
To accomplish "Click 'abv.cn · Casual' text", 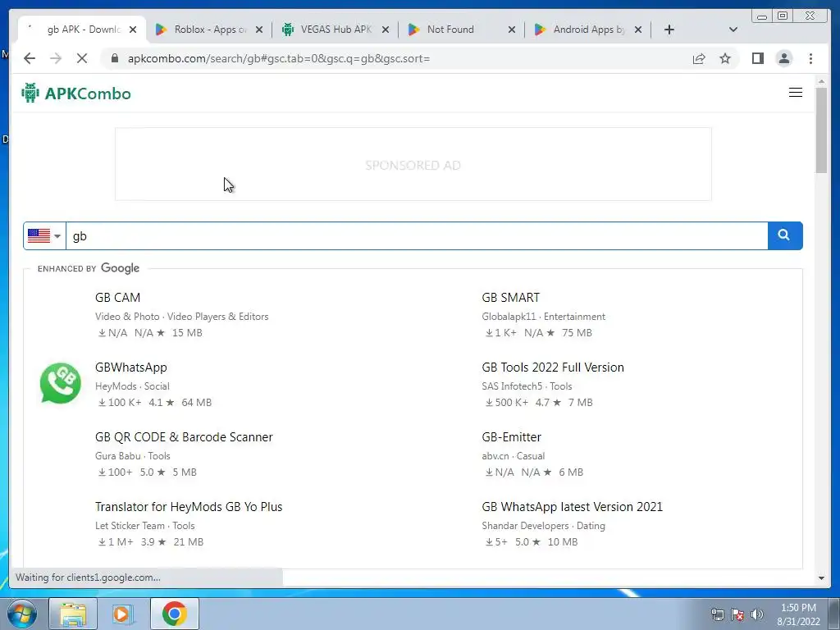I will click(x=513, y=456).
